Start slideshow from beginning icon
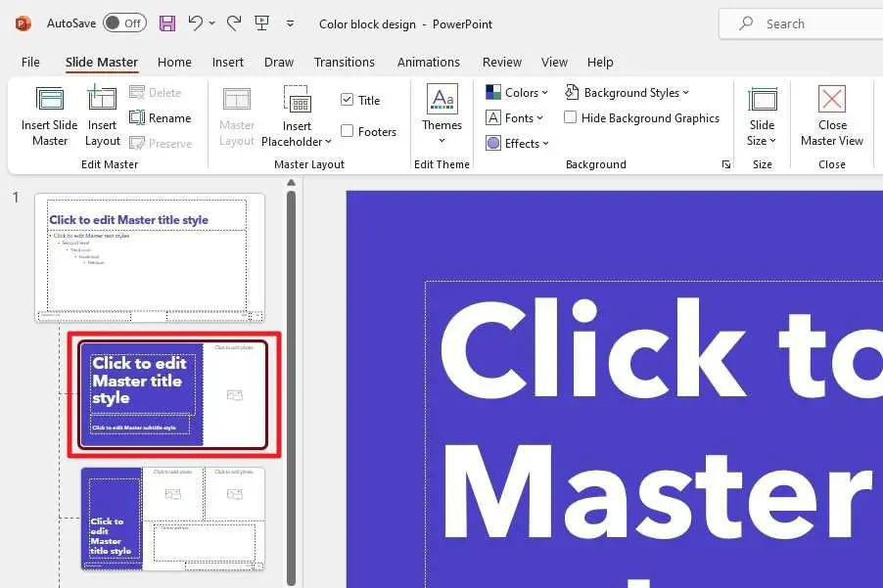The height and width of the screenshot is (588, 883). 261,23
